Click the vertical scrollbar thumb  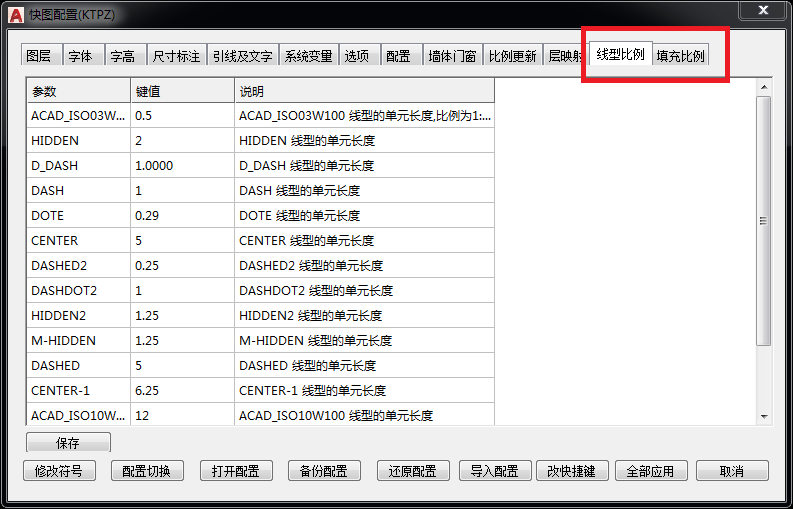(764, 221)
